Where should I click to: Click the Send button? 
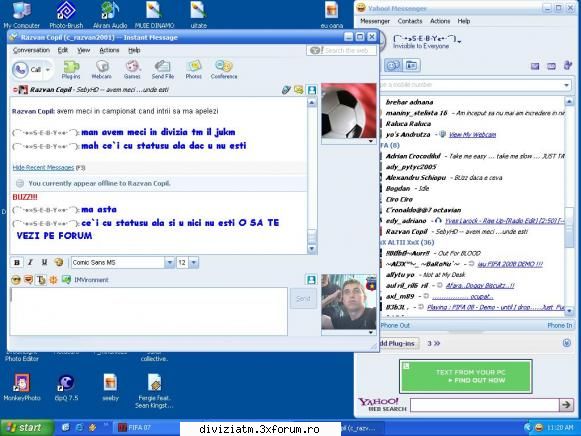click(x=303, y=299)
